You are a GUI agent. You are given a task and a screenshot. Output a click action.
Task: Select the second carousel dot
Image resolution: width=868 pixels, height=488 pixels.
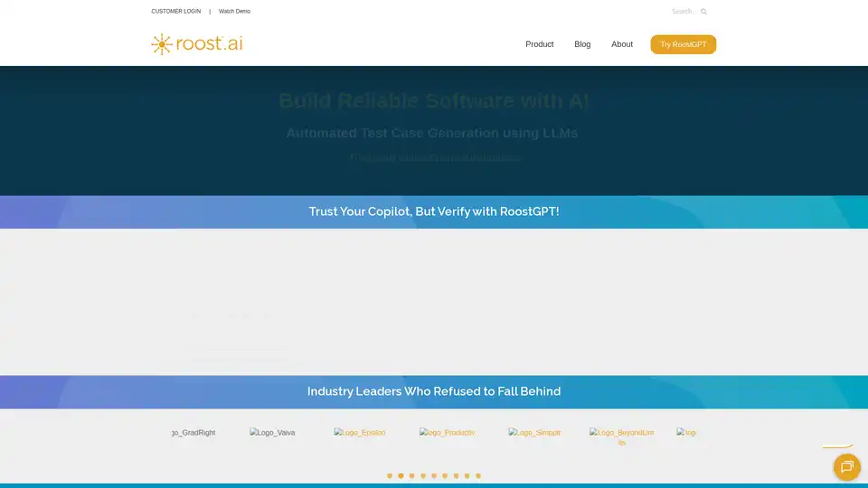[x=401, y=475]
